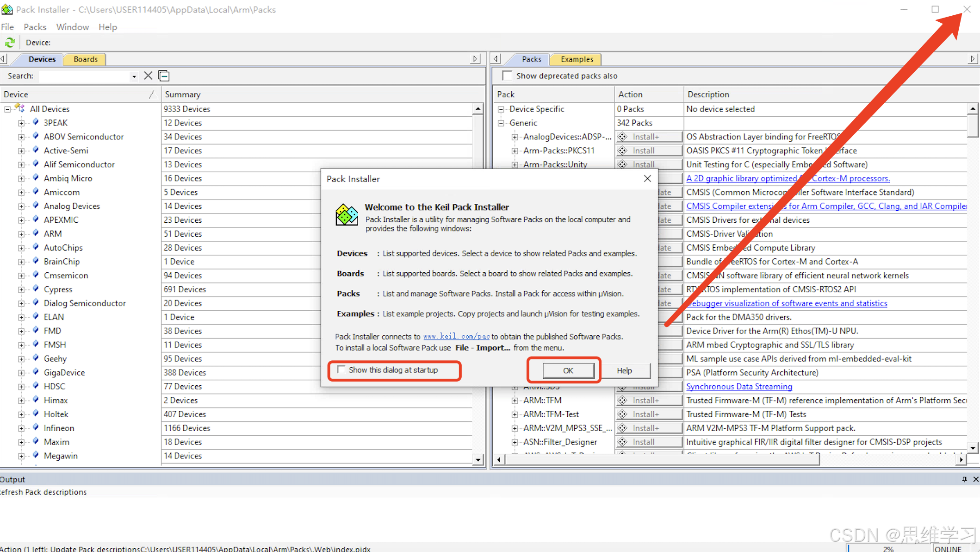
Task: Click the green refresh packs icon
Action: pyautogui.click(x=10, y=43)
